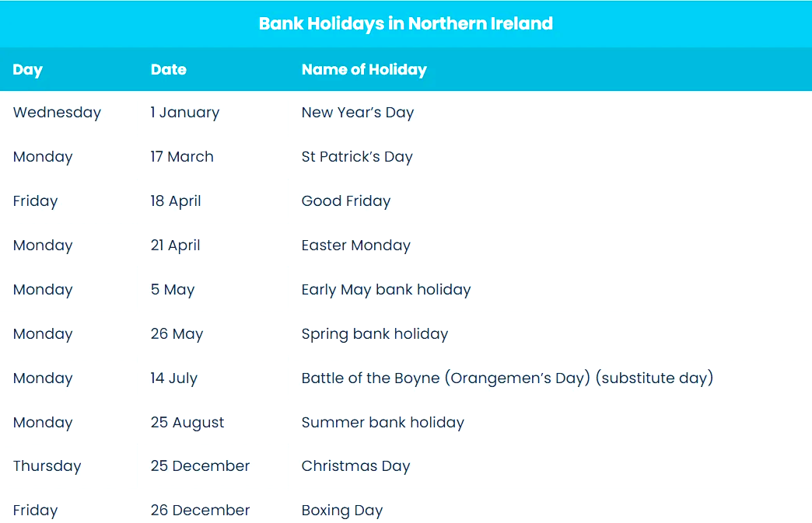812x523 pixels.
Task: Click the Date column header
Action: [x=168, y=69]
